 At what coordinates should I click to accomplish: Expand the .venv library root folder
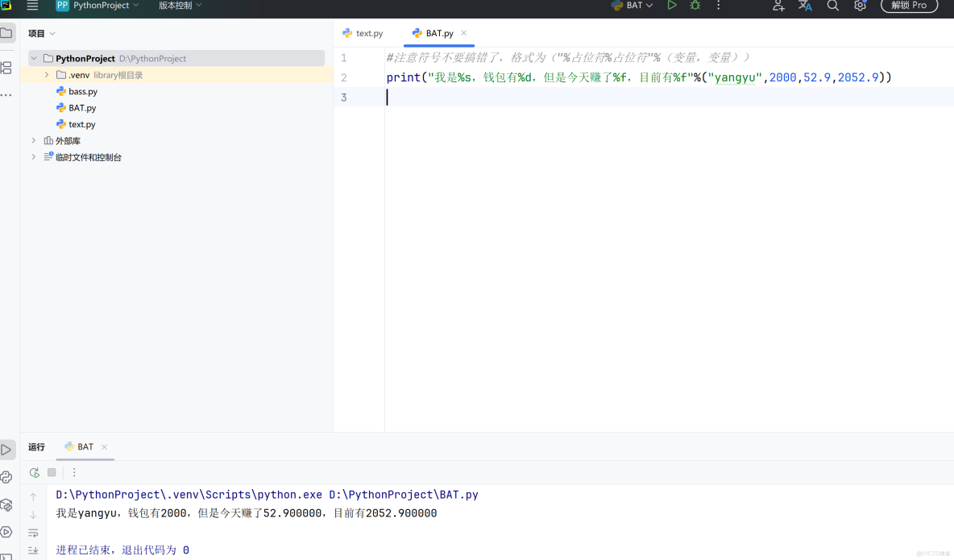[46, 74]
